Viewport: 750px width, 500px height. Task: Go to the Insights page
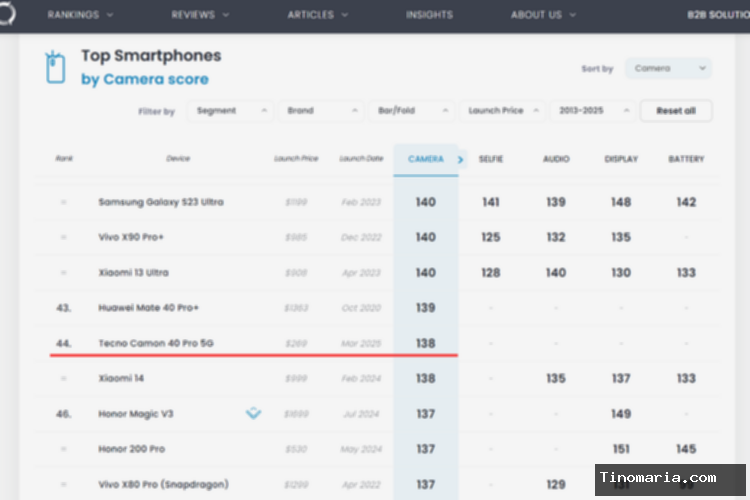[x=430, y=15]
